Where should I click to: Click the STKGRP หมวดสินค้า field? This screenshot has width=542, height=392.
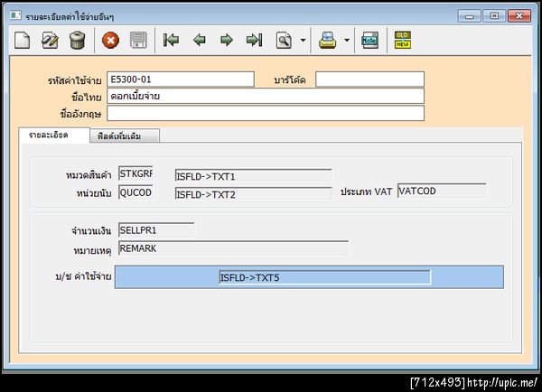pyautogui.click(x=135, y=173)
